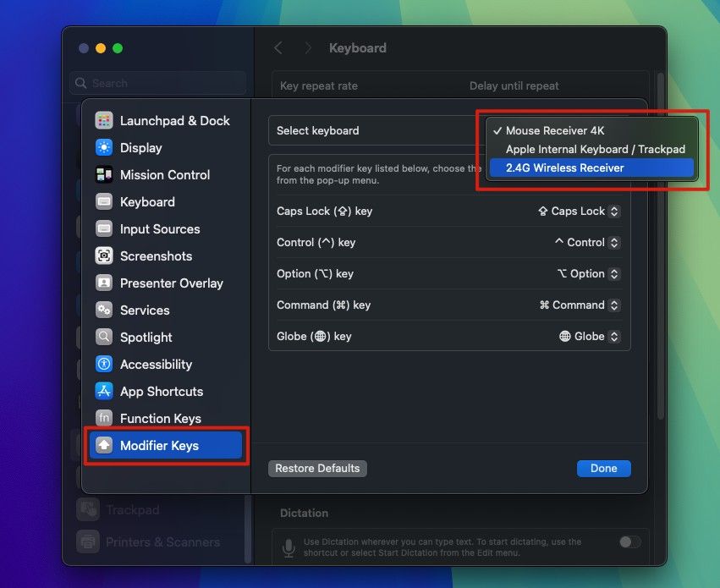The width and height of the screenshot is (720, 588).
Task: Select Modifier Keys in the list
Action: pyautogui.click(x=166, y=445)
